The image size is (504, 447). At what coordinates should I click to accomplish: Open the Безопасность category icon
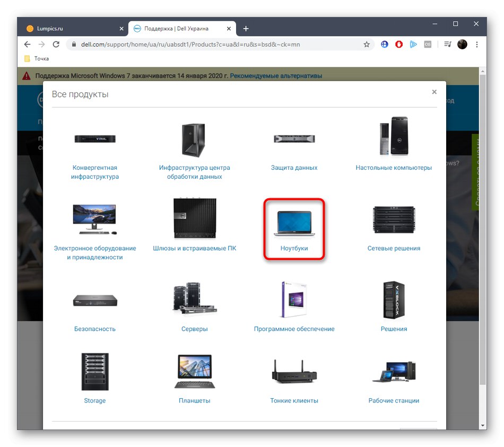pyautogui.click(x=94, y=300)
